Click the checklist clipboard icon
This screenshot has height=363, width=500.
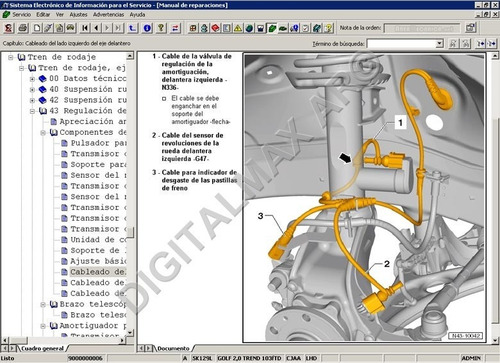click(306, 28)
